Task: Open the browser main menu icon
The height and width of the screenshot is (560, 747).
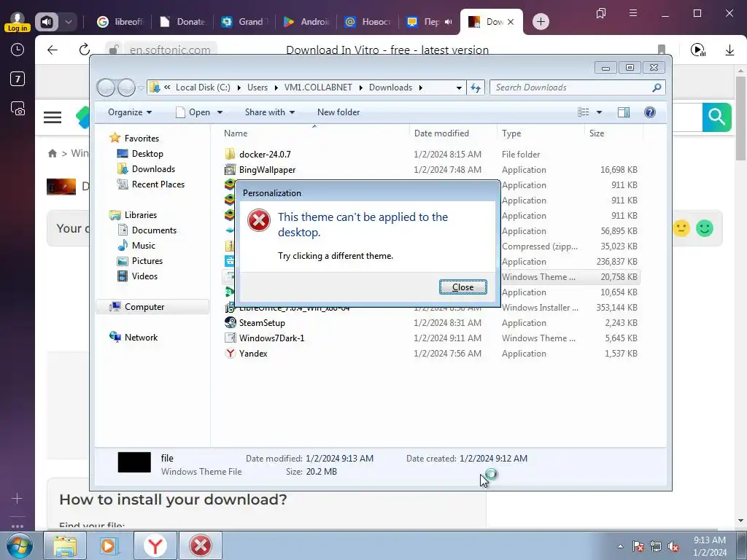Action: (x=633, y=13)
